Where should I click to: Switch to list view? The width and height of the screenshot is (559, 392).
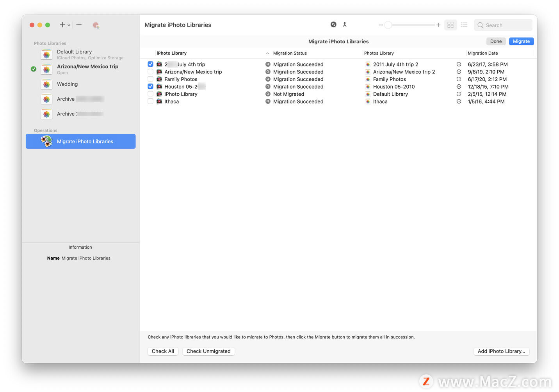click(x=464, y=25)
